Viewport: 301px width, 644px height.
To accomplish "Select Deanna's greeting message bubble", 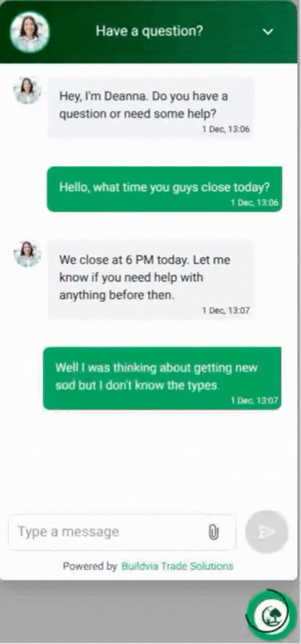I will click(150, 107).
